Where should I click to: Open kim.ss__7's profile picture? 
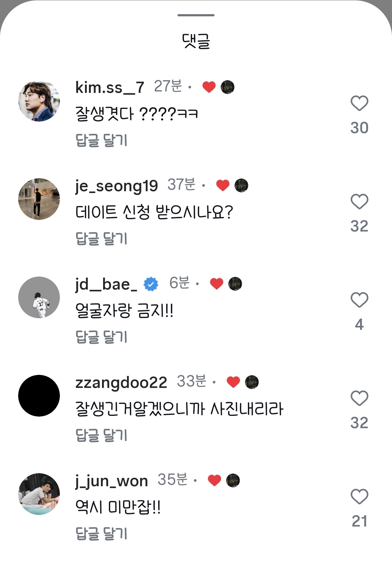39,101
